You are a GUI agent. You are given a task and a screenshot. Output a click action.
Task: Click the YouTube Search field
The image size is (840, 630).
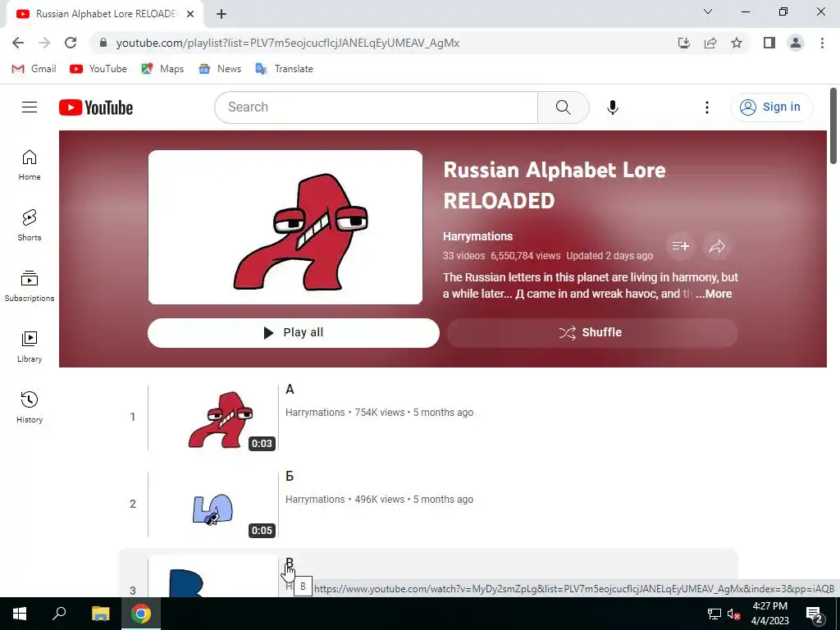click(x=376, y=107)
